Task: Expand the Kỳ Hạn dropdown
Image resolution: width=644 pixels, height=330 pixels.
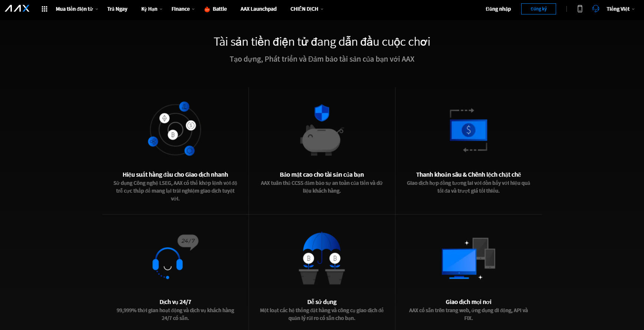Action: click(152, 9)
